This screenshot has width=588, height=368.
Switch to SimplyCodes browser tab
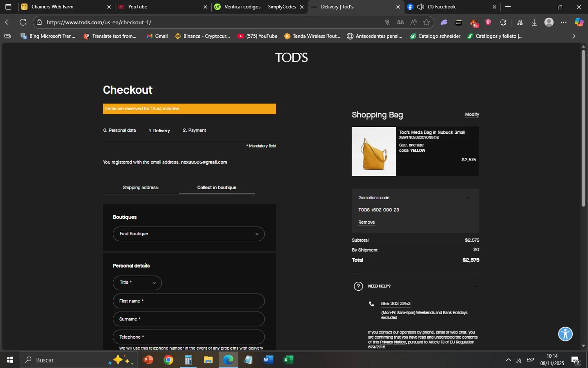259,7
